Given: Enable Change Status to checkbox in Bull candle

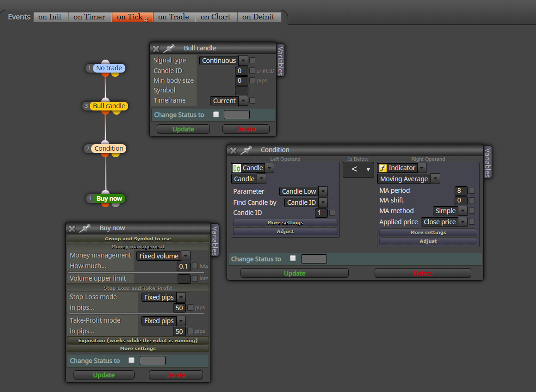Looking at the screenshot, I should point(216,115).
